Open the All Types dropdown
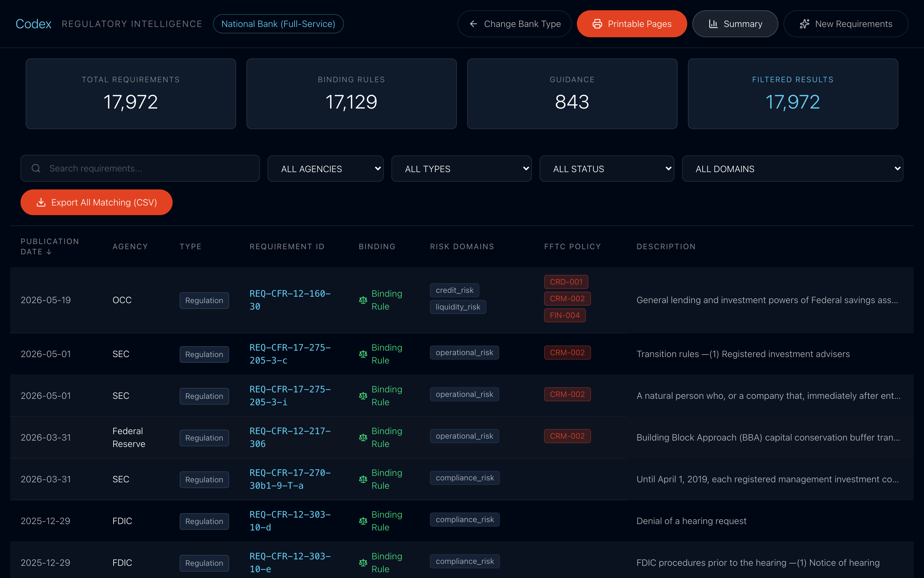The image size is (924, 578). [x=461, y=169]
